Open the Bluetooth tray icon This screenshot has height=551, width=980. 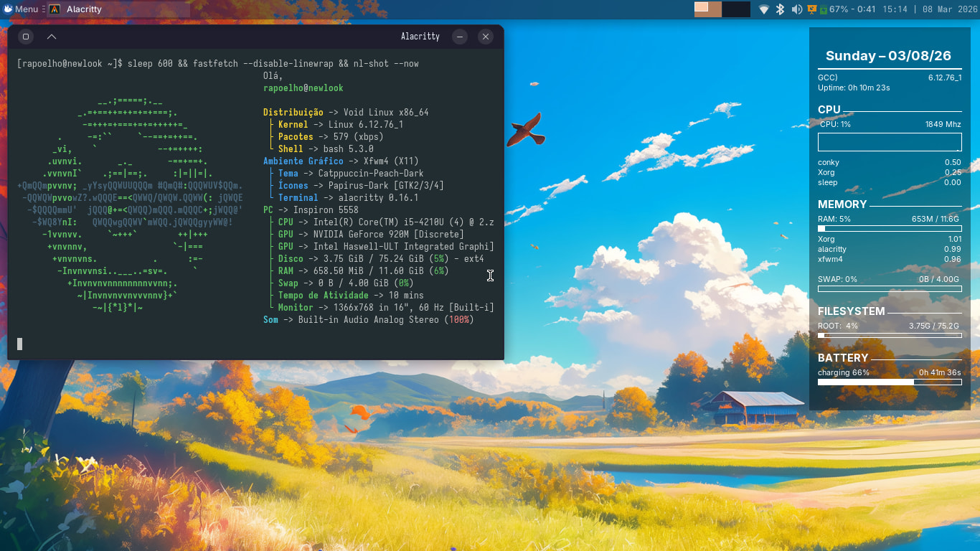tap(781, 9)
